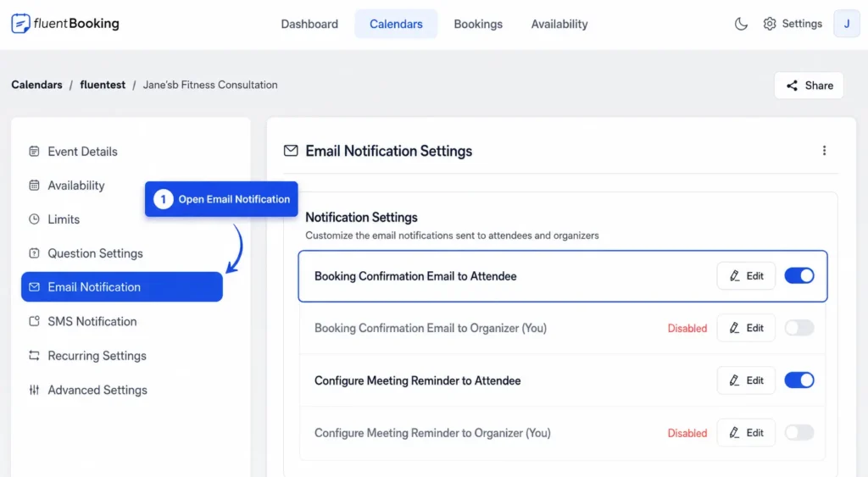Click the Question Settings icon

pos(34,252)
